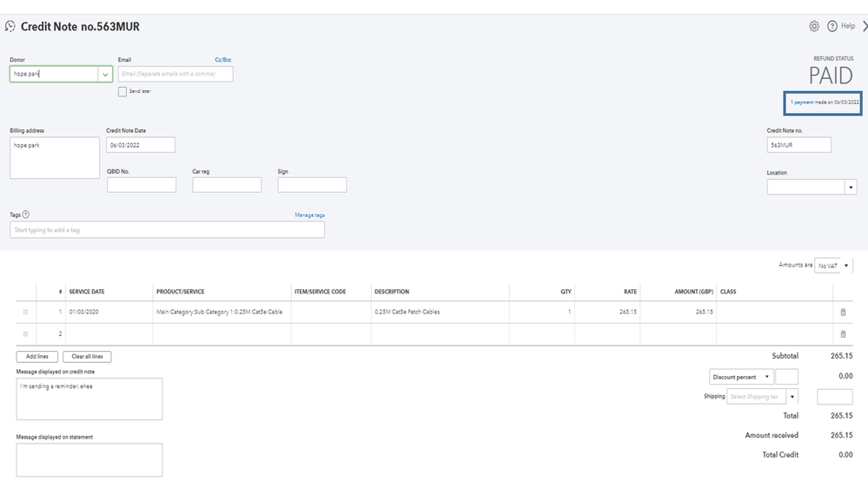Click the Add lines button
This screenshot has height=488, width=868.
pos(37,357)
